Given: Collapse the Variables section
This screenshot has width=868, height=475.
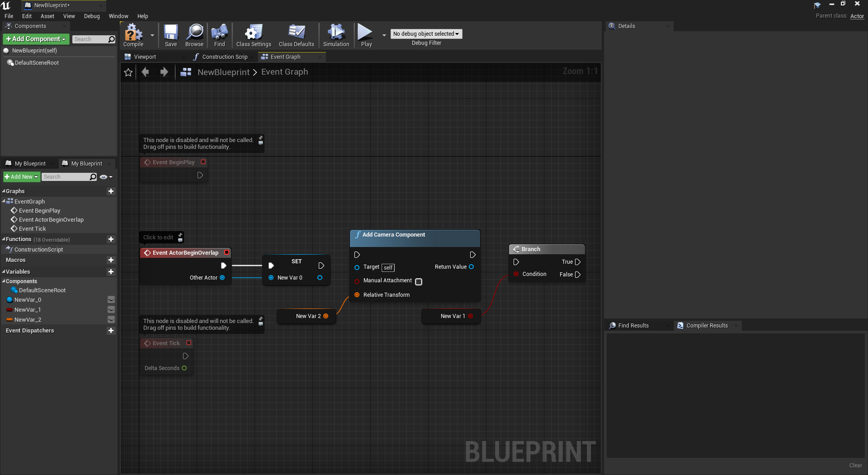Looking at the screenshot, I should pos(4,272).
